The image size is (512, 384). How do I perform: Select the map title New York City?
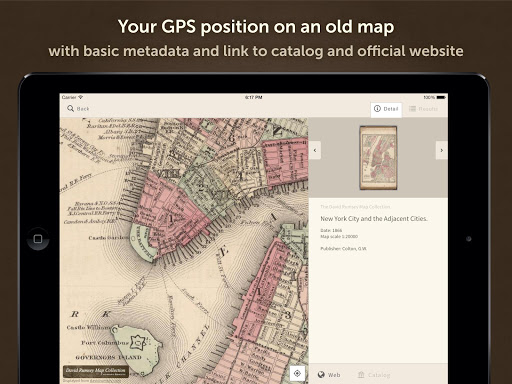pos(374,219)
